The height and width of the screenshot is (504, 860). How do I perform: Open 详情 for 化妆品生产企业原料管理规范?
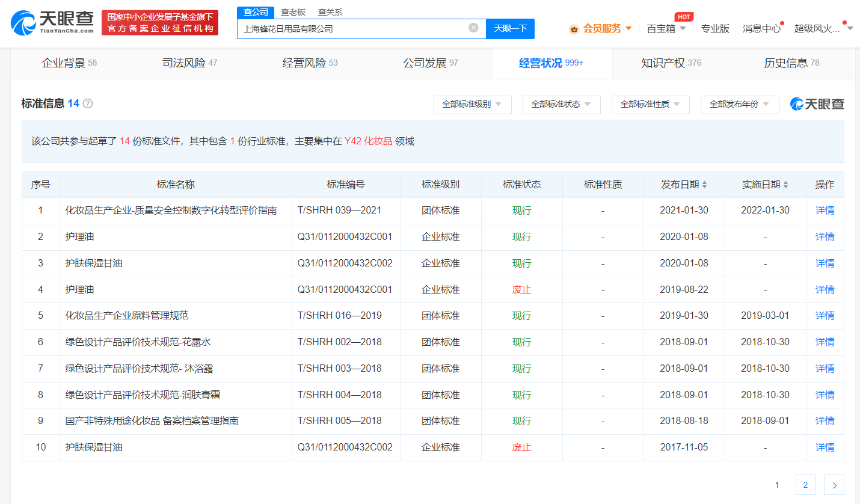point(825,316)
